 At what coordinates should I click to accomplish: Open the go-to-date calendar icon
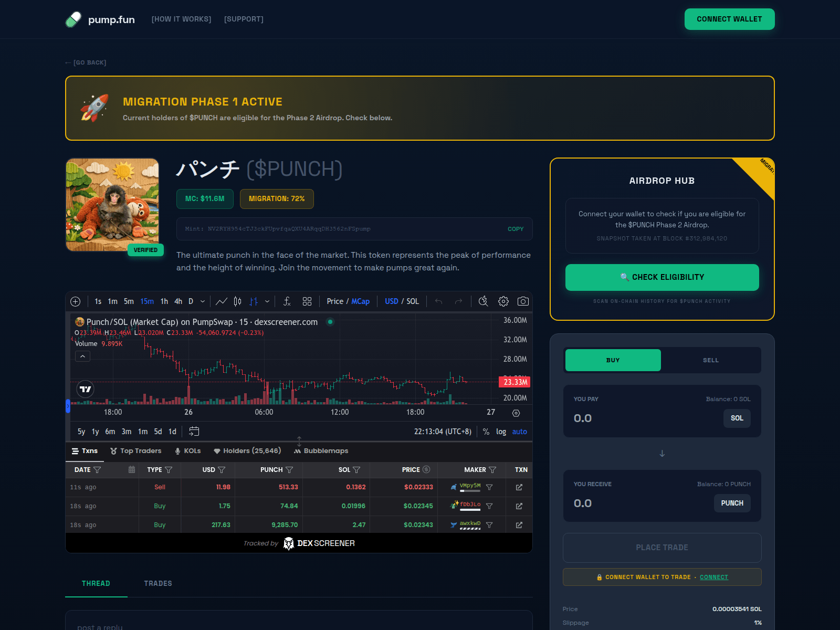194,432
